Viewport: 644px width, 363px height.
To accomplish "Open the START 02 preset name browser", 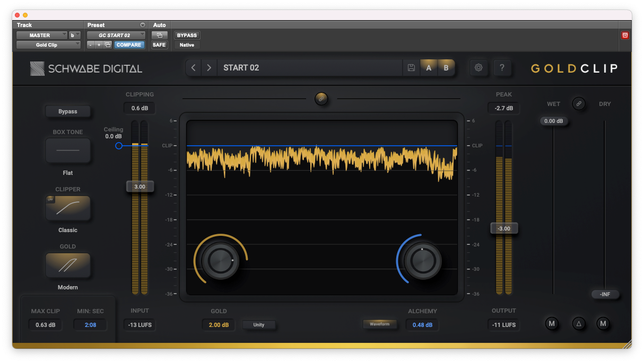I will (309, 68).
